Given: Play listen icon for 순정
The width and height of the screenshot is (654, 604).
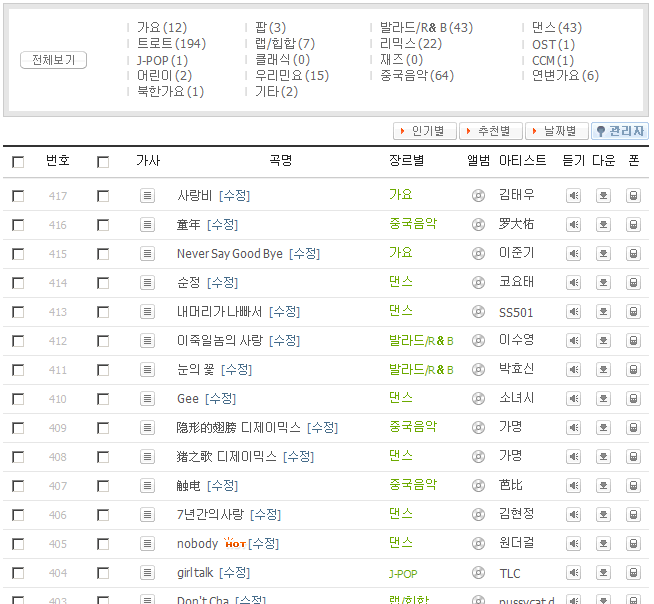Looking at the screenshot, I should (x=573, y=283).
